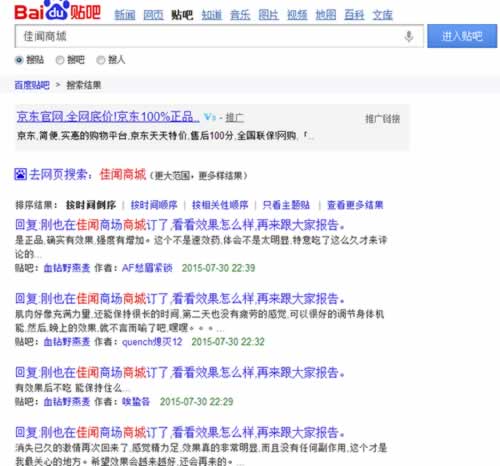Open the 新闻 navigation link

click(x=125, y=15)
